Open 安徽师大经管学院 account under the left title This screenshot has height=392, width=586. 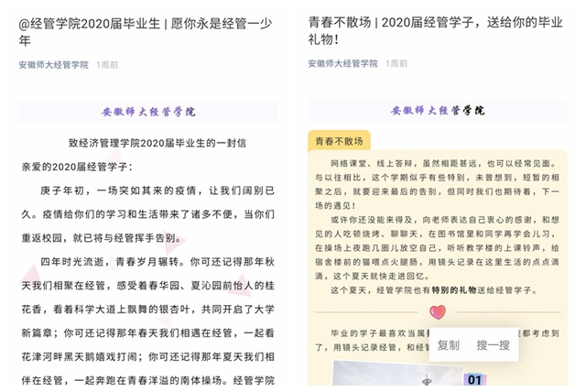[x=53, y=65]
